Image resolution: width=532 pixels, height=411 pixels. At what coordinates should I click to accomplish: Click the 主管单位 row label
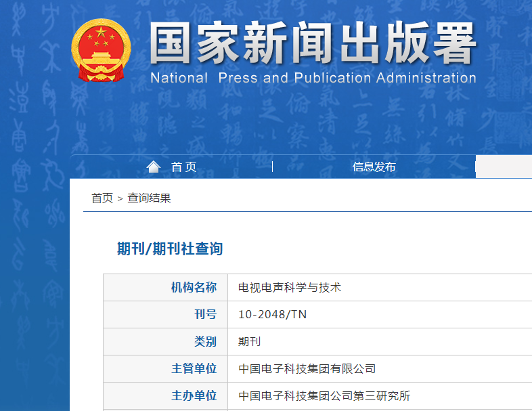click(194, 369)
